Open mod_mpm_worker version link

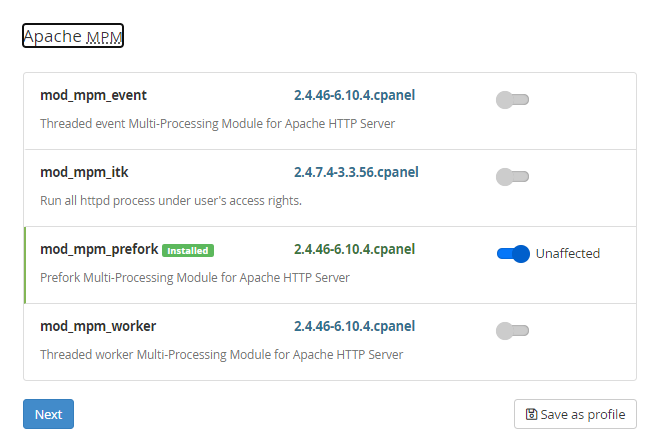[x=354, y=326]
